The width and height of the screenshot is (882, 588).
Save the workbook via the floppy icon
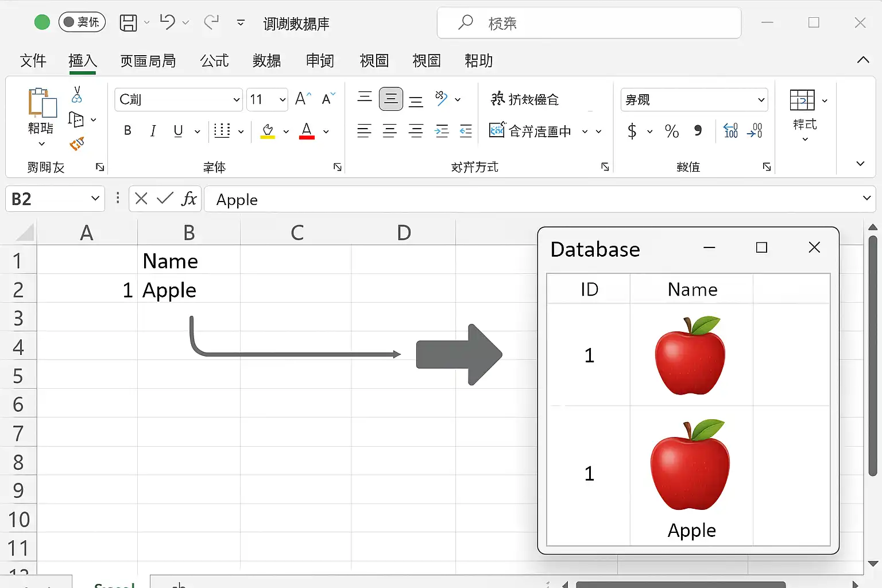click(128, 23)
